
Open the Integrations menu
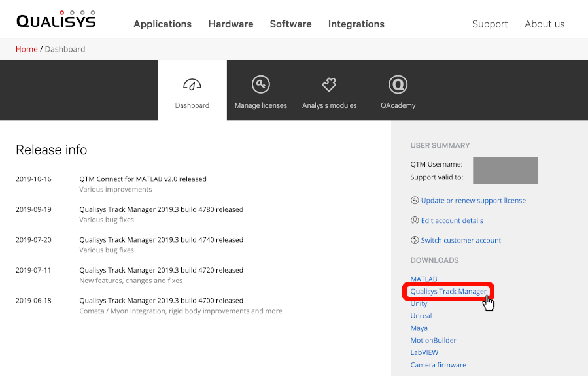point(356,24)
